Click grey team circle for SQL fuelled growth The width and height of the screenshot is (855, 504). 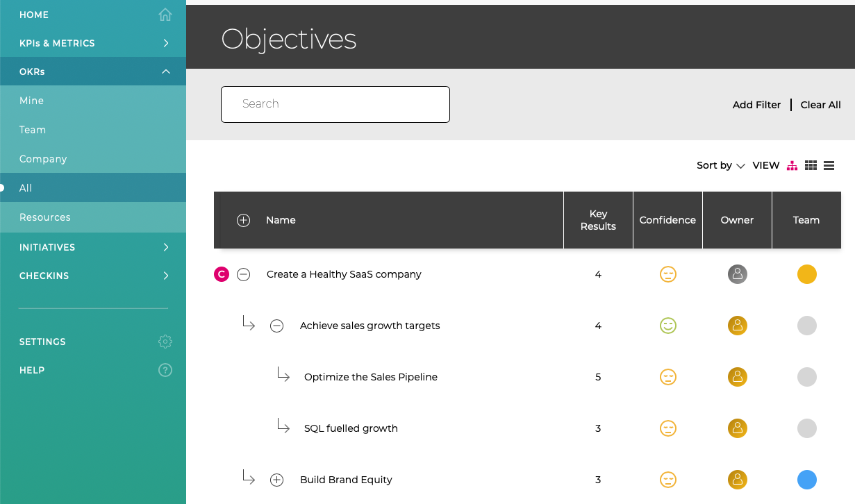click(x=806, y=428)
